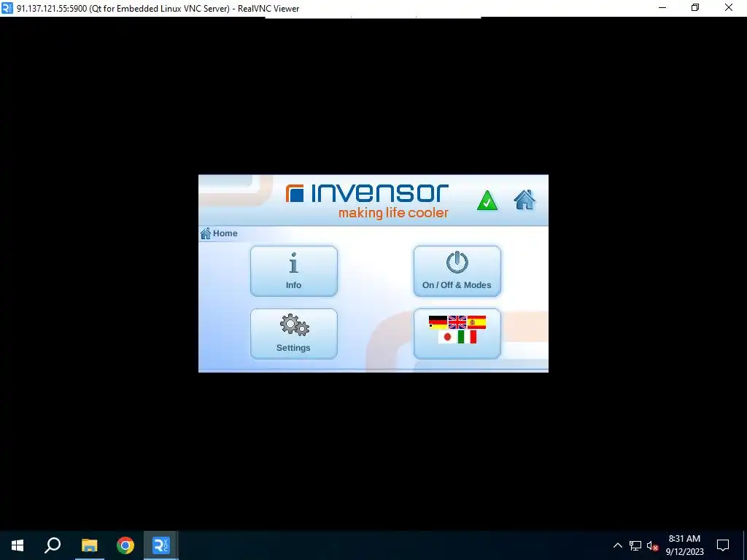
Task: Open the language selection flags button
Action: pos(457,334)
